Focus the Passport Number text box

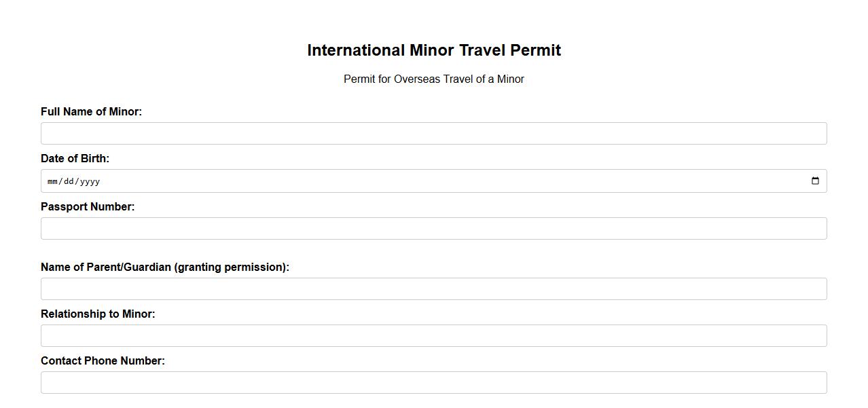click(x=433, y=229)
